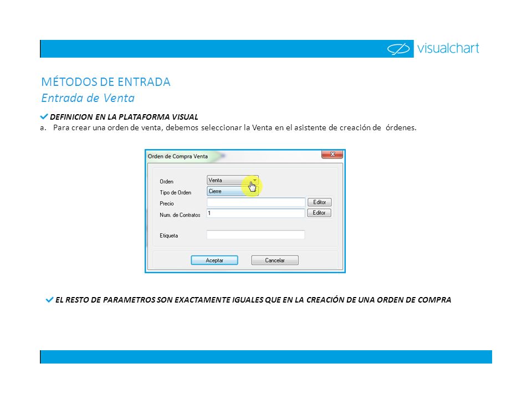Screen dimensions: 532x399
Task: Click the DEFINICION EN LA PLATAFORMA VISUAL text
Action: [x=124, y=117]
